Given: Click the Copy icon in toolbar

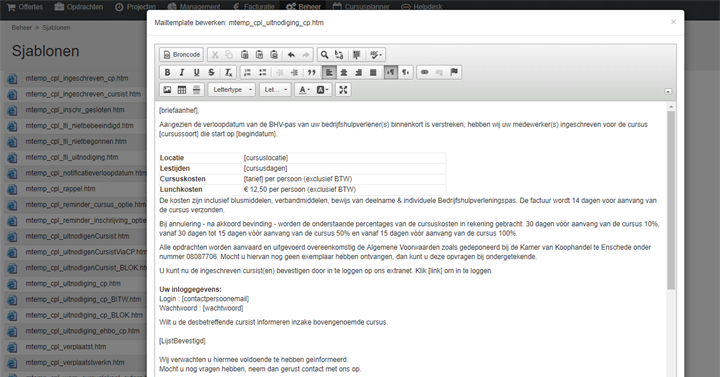Looking at the screenshot, I should (229, 55).
